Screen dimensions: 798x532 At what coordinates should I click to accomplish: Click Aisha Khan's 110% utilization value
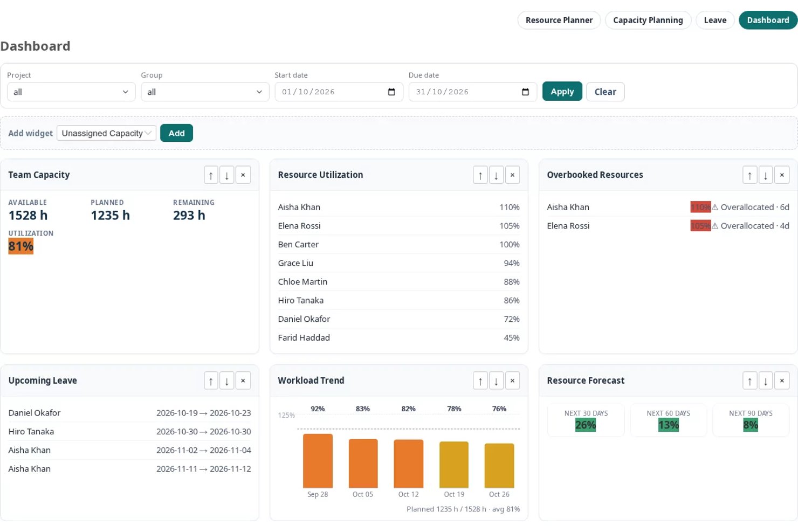(510, 208)
